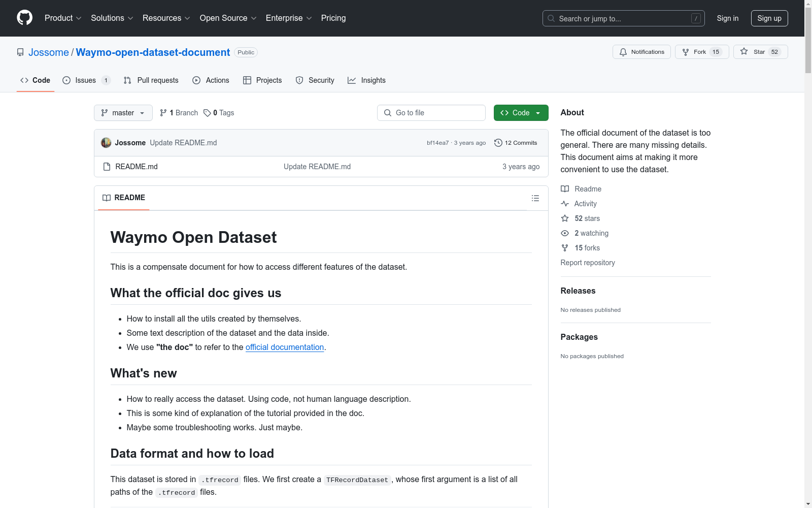
Task: Select the Code tab
Action: (x=35, y=80)
